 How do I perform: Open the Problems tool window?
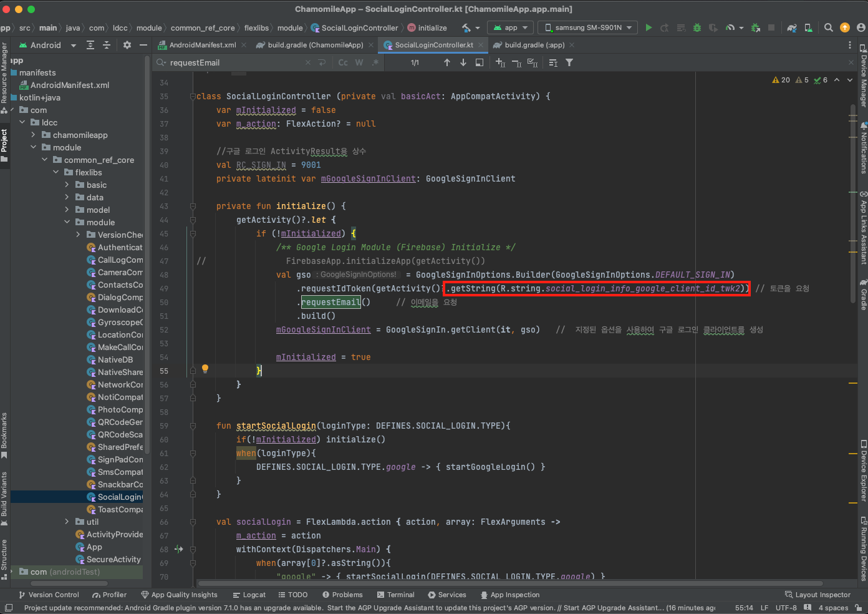342,595
